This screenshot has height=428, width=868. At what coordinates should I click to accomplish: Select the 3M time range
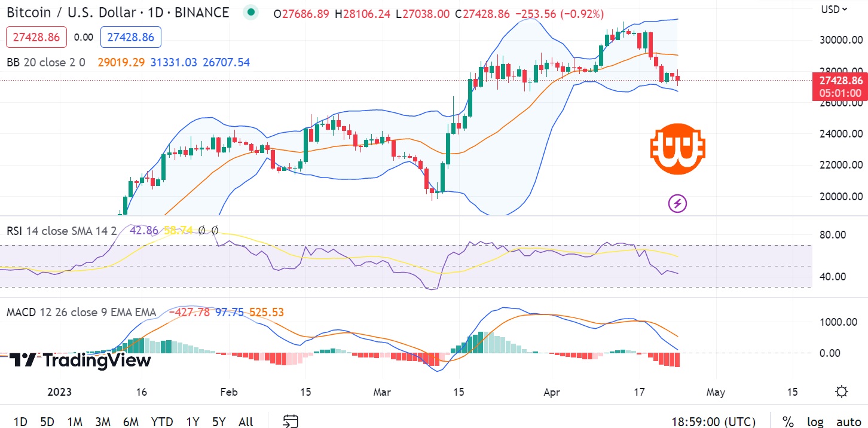point(103,421)
